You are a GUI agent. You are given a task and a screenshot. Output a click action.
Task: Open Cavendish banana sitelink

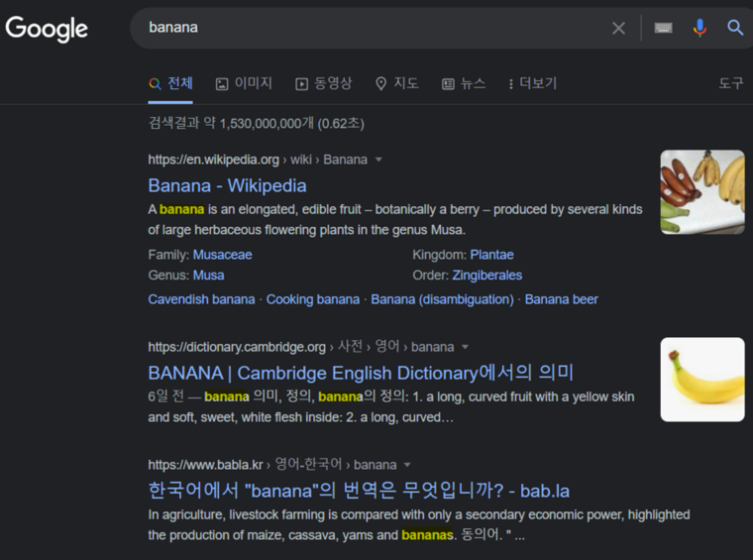point(201,299)
